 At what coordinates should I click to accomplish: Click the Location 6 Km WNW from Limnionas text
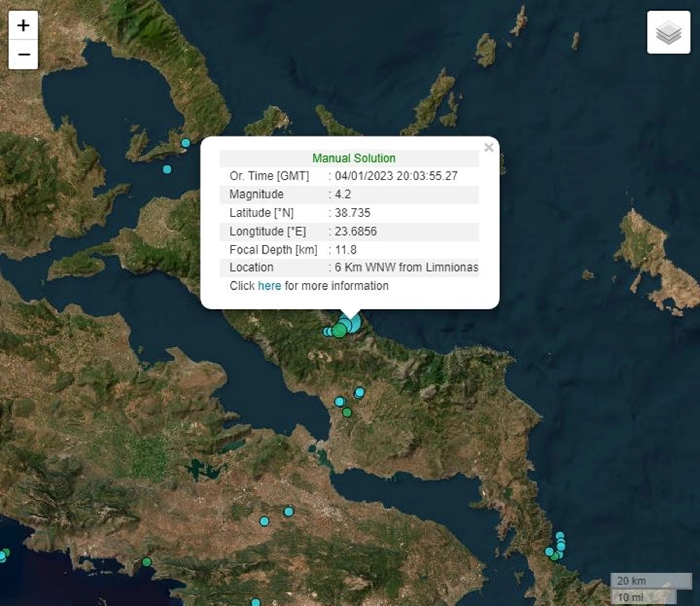coord(406,267)
